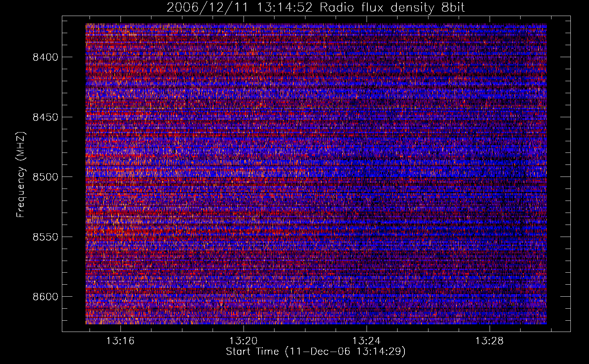Click the 8450 frequency tick label

[46, 117]
